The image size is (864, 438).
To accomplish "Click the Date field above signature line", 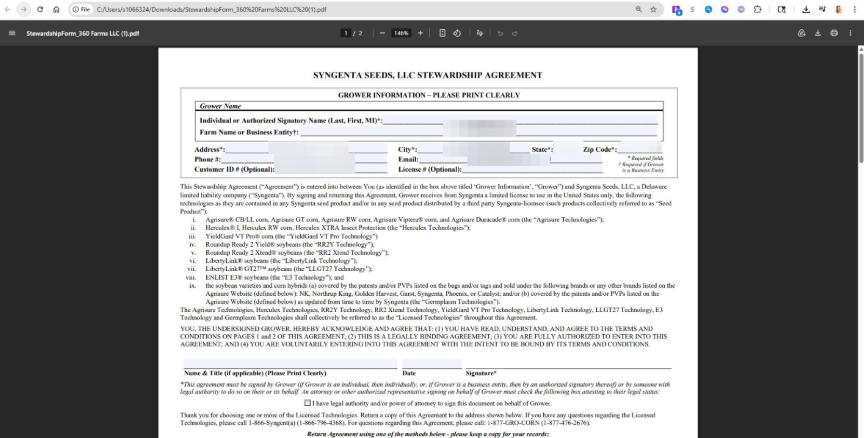I will click(432, 364).
